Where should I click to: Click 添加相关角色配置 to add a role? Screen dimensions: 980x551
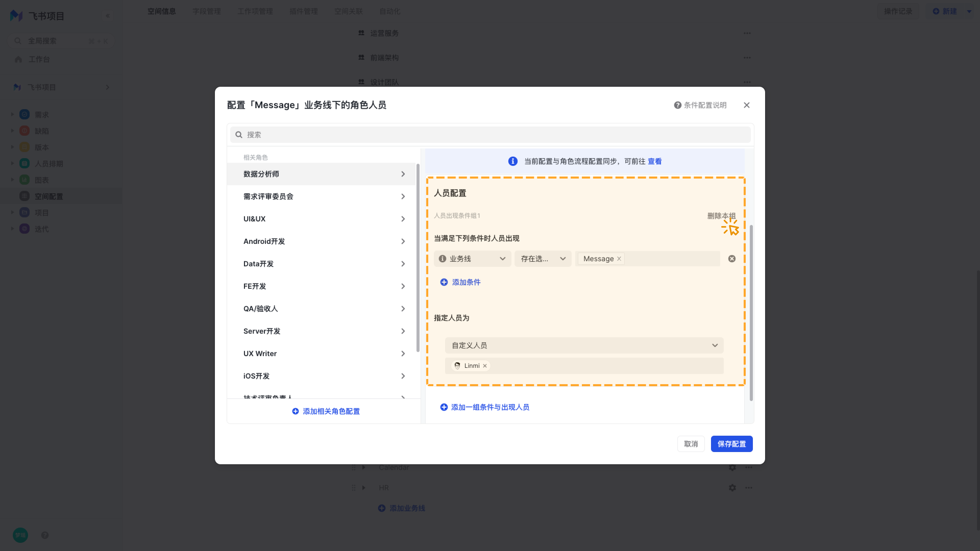(326, 411)
